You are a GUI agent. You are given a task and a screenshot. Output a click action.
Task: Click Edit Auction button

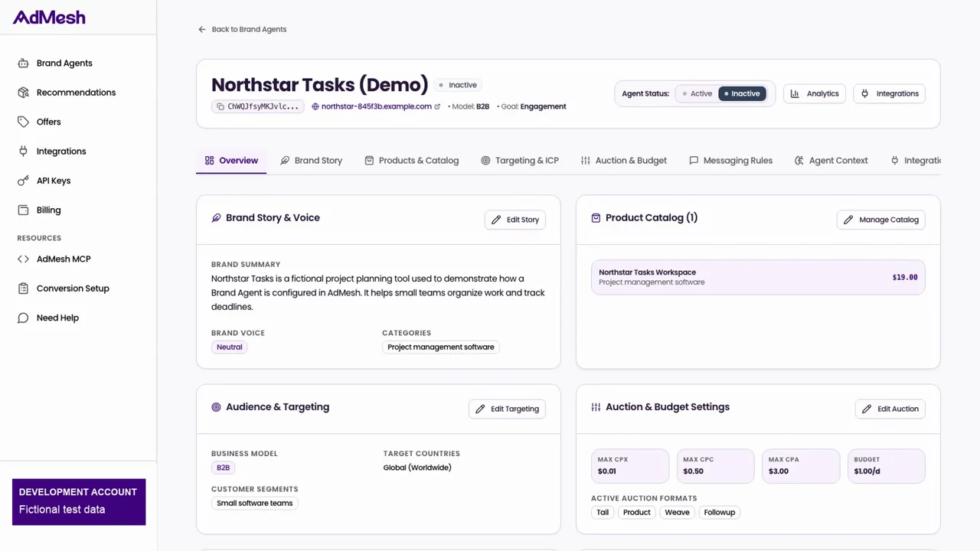tap(890, 409)
